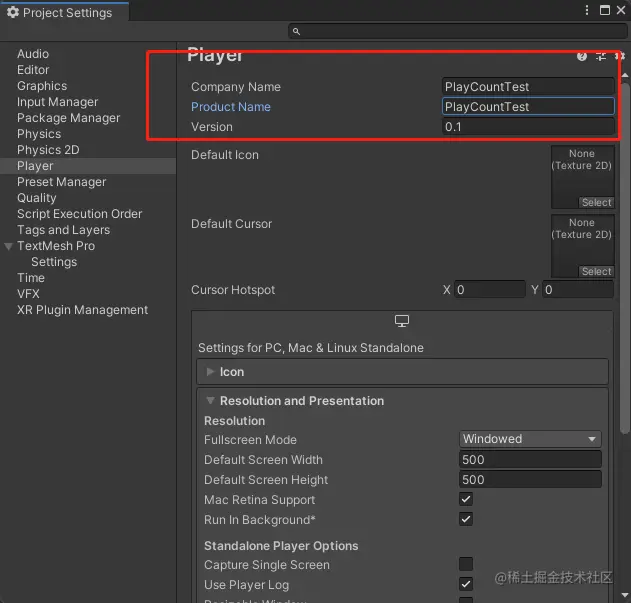Open XR Plugin Management settings
The image size is (631, 603).
click(x=82, y=310)
